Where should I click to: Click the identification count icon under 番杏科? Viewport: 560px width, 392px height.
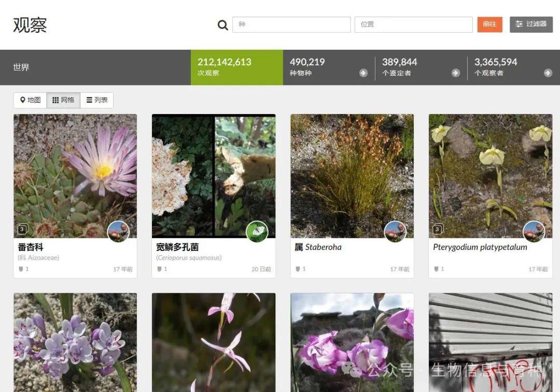tap(21, 269)
